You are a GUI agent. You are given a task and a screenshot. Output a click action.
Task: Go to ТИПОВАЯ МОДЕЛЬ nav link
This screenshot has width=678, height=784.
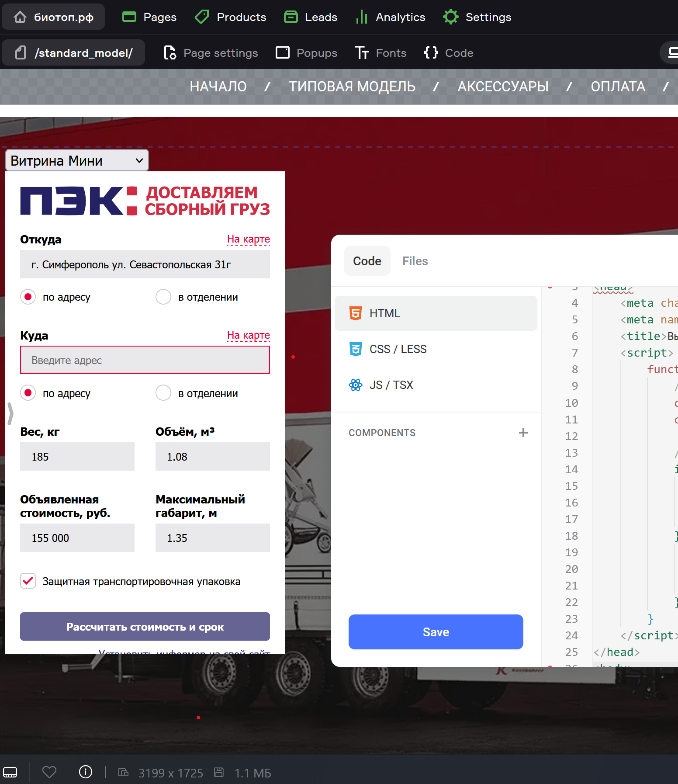pyautogui.click(x=352, y=87)
